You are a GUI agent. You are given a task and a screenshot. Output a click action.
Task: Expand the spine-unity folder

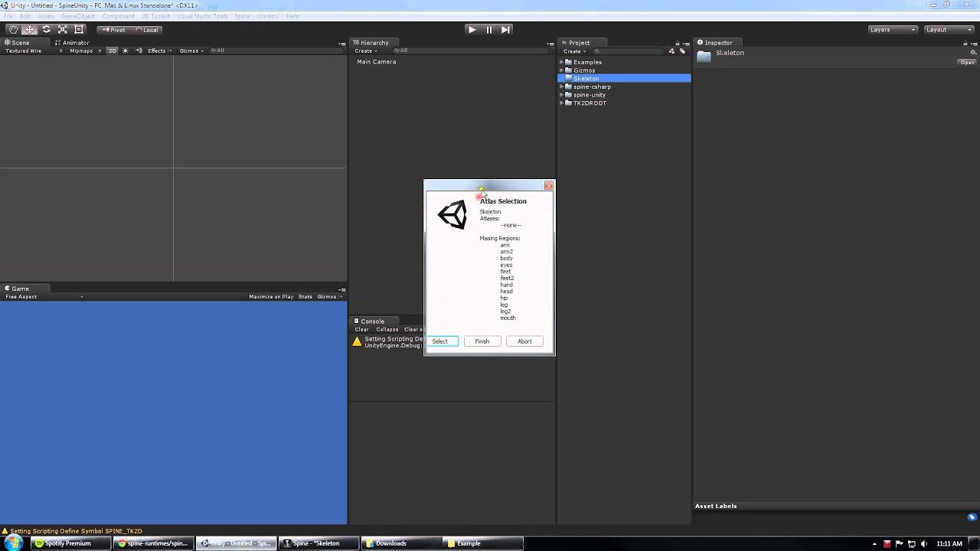pyautogui.click(x=562, y=95)
